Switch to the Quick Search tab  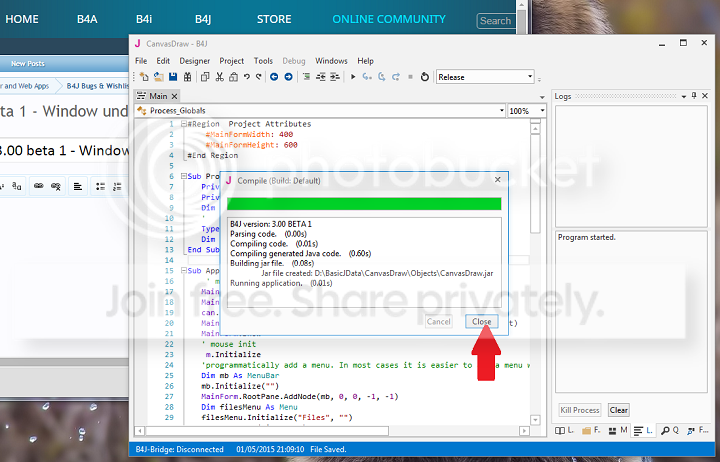669,430
